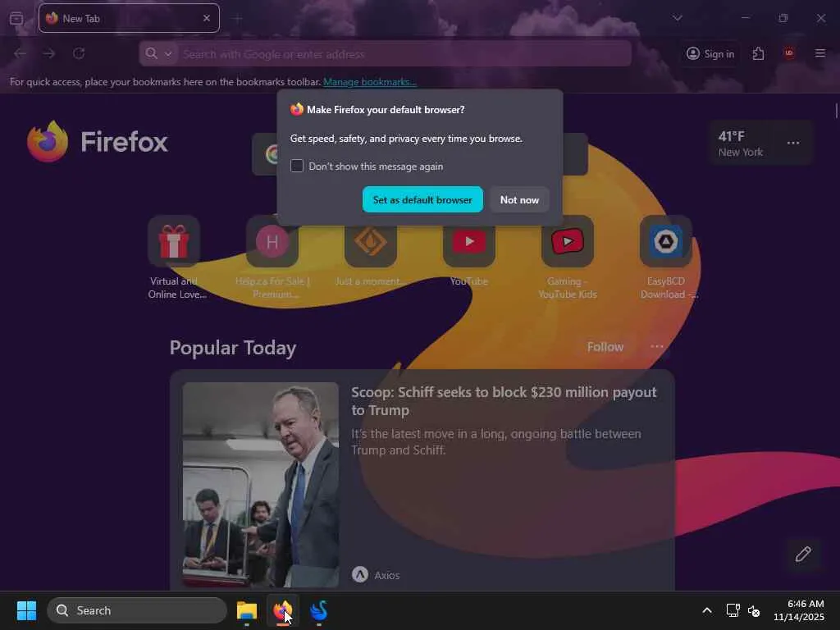Click the Firefox logo on the new tab
The height and width of the screenshot is (630, 840).
click(x=98, y=141)
